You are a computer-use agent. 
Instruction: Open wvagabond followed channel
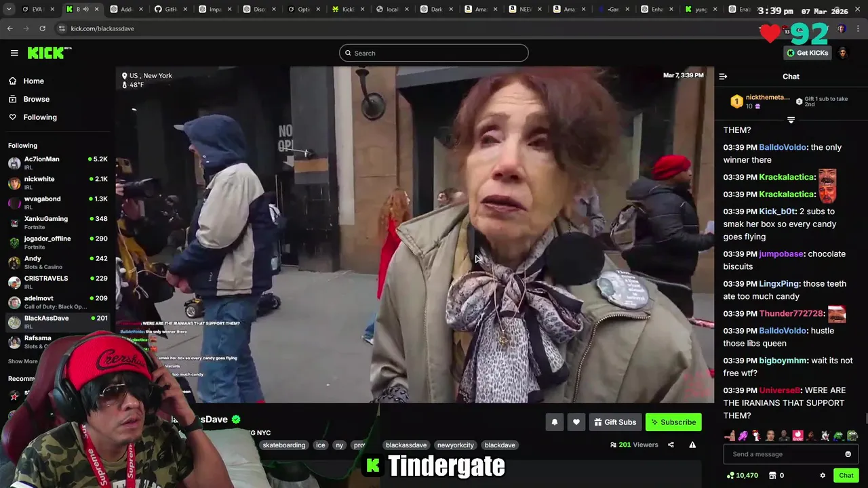pyautogui.click(x=58, y=203)
